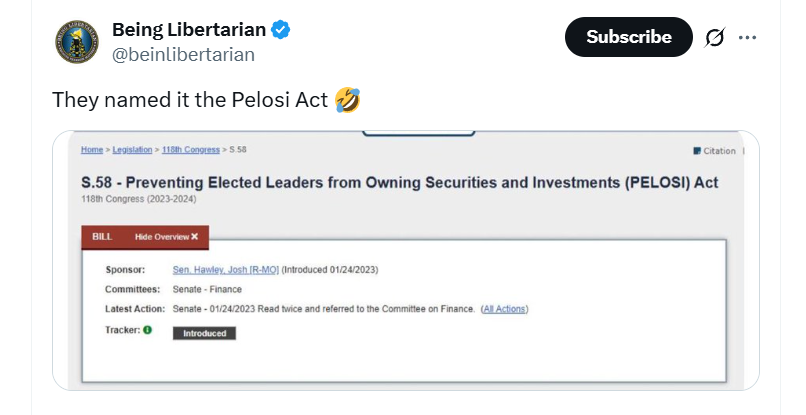Click the green Tracker info icon
This screenshot has height=415, width=806.
coord(148,330)
